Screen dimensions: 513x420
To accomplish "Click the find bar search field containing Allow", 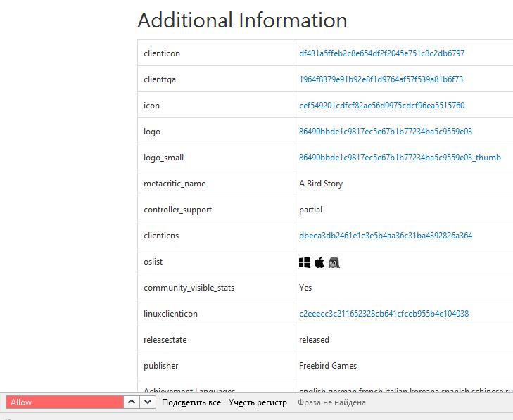I will click(x=65, y=402).
